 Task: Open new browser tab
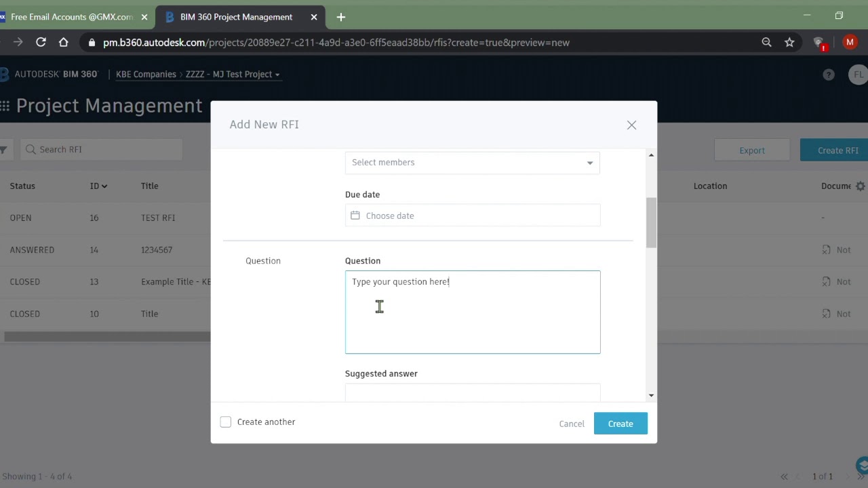[x=340, y=16]
